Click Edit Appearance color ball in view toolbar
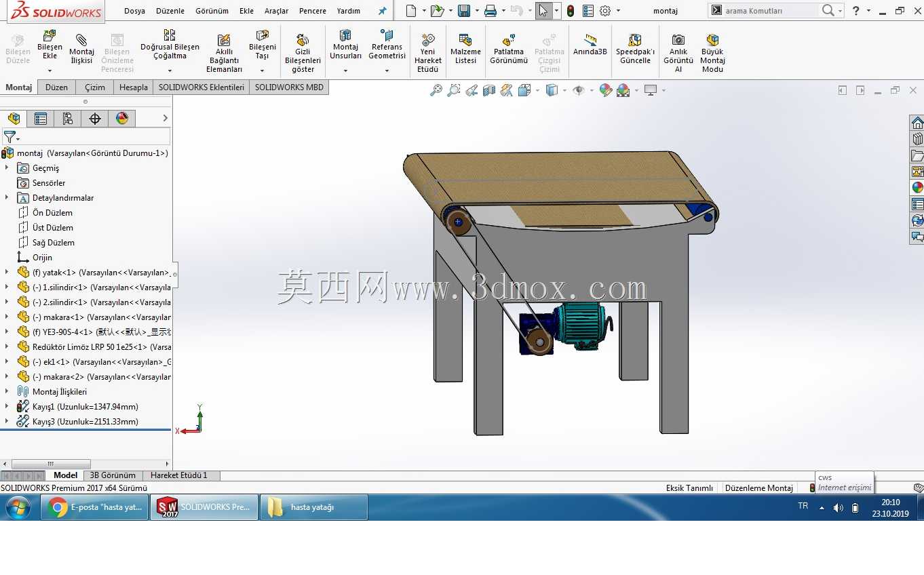Screen dimensions: 924x575 [606, 90]
